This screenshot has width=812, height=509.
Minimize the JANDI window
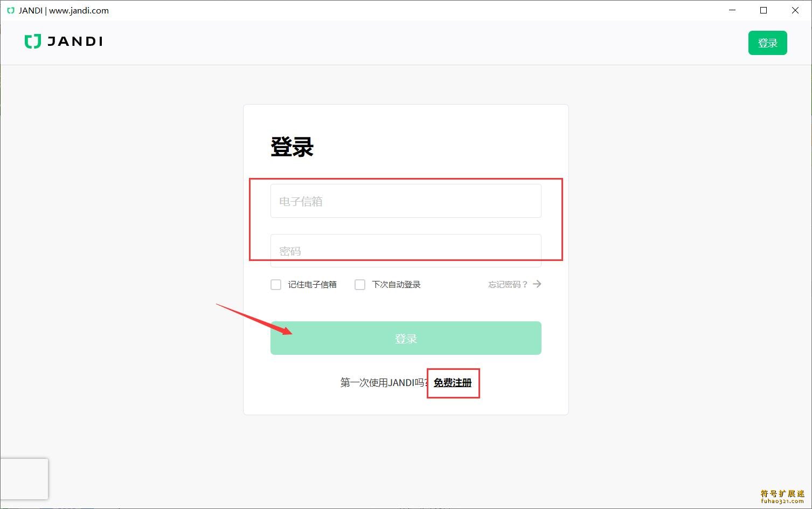pyautogui.click(x=732, y=10)
